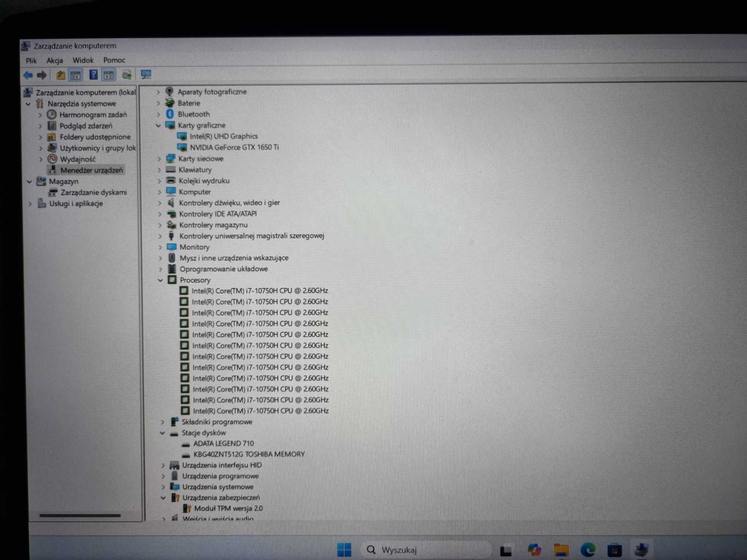Click the Kontrolery dźwięku speaker icon

pyautogui.click(x=171, y=203)
